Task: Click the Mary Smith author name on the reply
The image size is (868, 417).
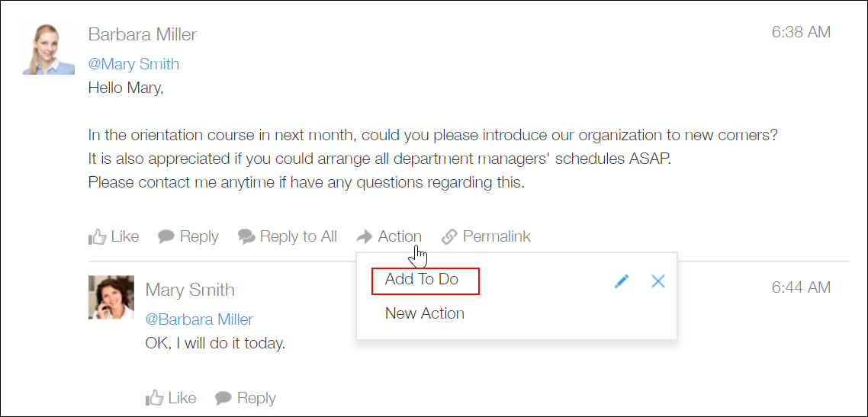Action: (x=190, y=290)
